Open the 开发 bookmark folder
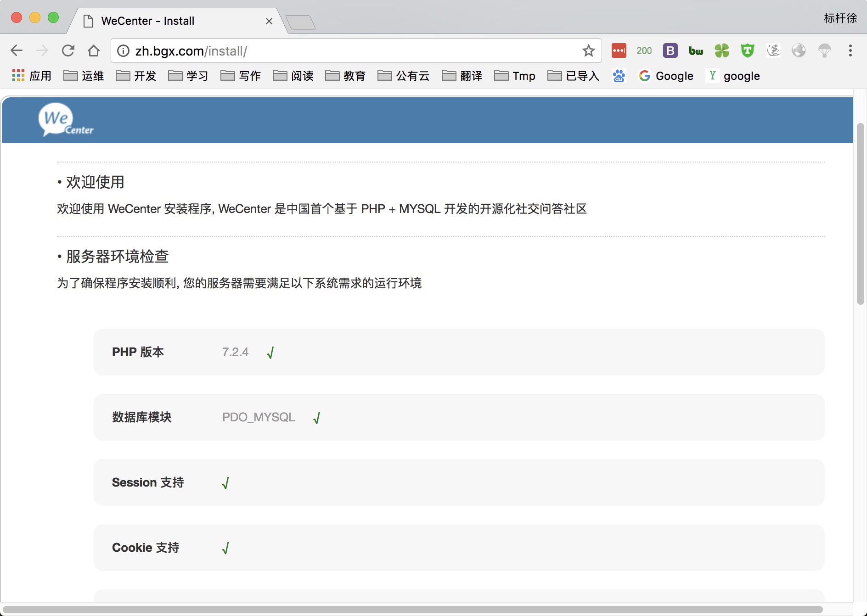Image resolution: width=867 pixels, height=616 pixels. [x=136, y=76]
